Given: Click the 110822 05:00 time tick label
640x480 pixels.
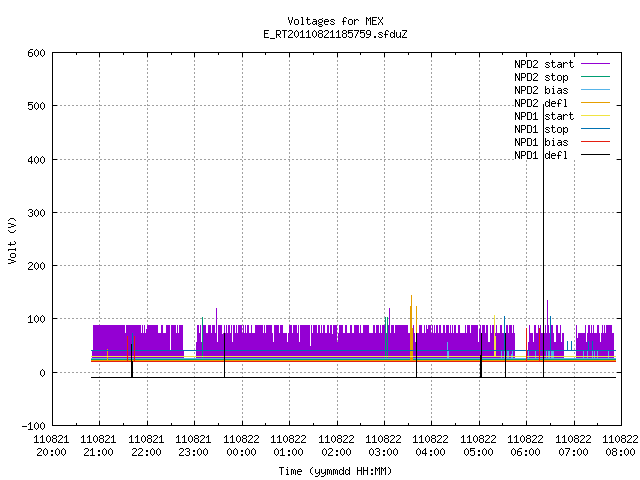Looking at the screenshot, I should pyautogui.click(x=478, y=446).
